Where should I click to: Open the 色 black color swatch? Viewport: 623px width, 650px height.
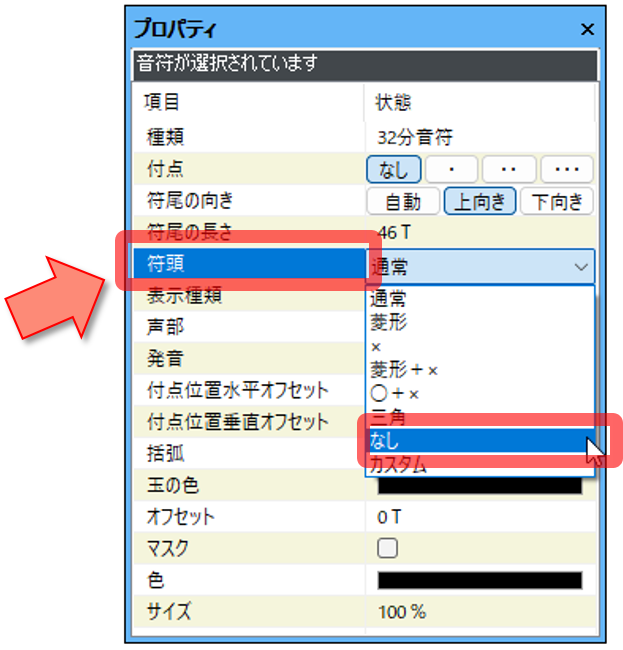(x=479, y=580)
